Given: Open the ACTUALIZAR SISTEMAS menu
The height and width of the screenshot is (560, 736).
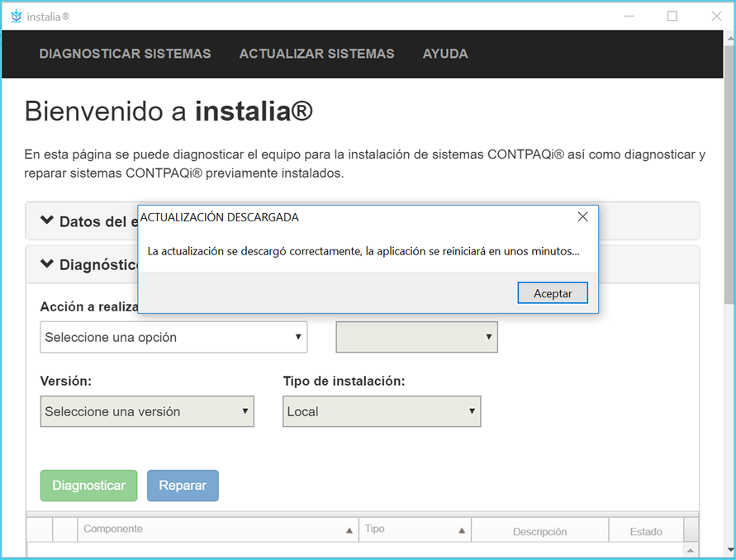Looking at the screenshot, I should tap(316, 54).
